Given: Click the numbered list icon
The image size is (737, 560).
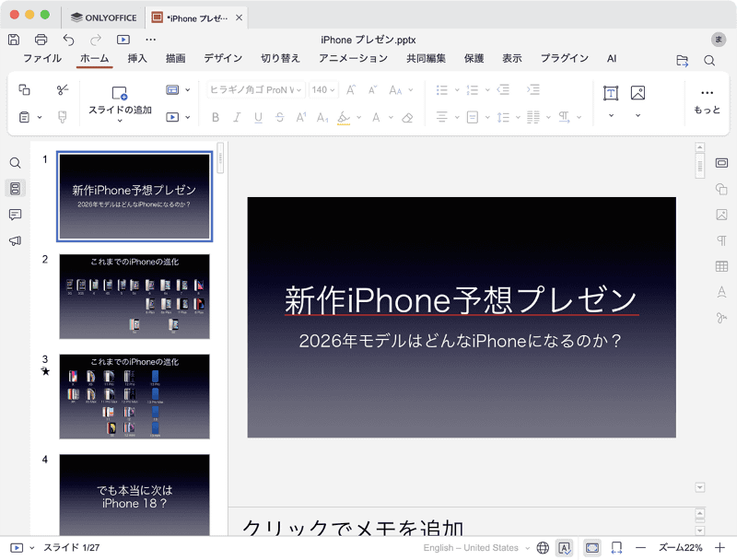Looking at the screenshot, I should pyautogui.click(x=472, y=89).
